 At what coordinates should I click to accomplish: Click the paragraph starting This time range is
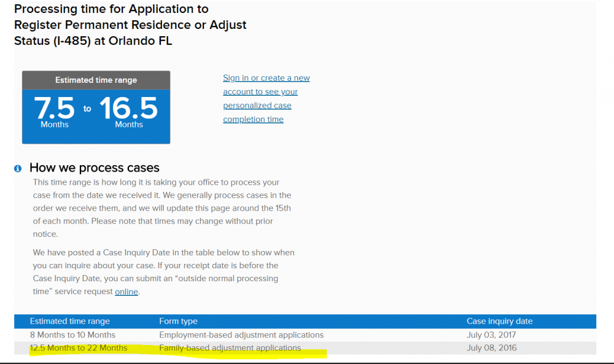point(162,208)
